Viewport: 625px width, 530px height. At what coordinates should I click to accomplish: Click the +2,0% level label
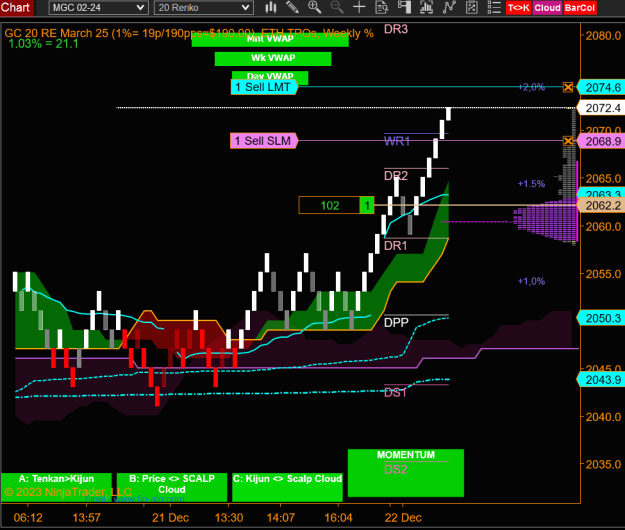[x=531, y=87]
